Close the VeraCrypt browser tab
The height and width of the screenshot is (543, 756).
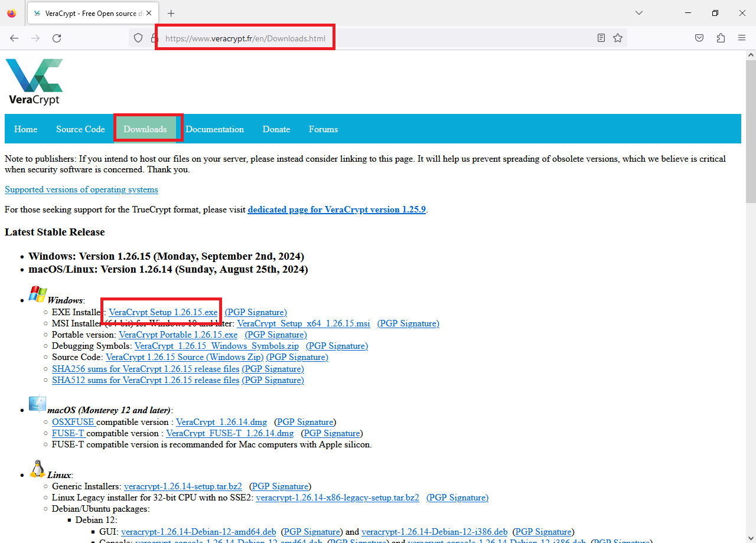[x=148, y=13]
